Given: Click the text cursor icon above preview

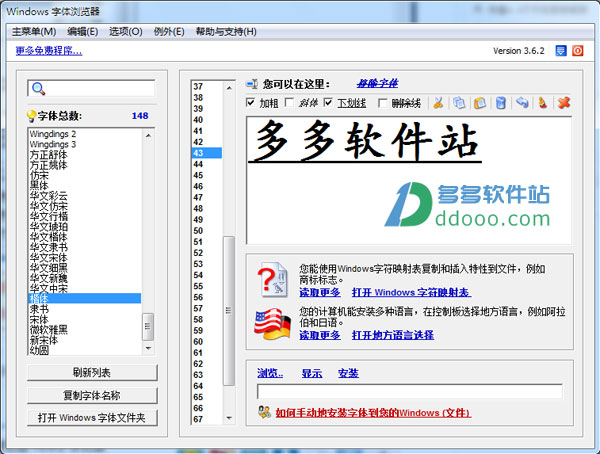Looking at the screenshot, I should 252,83.
